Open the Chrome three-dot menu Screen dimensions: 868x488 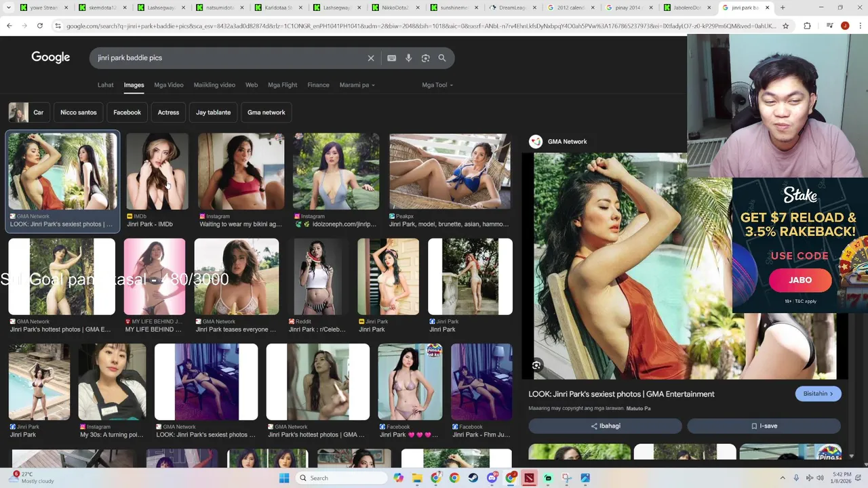(859, 26)
